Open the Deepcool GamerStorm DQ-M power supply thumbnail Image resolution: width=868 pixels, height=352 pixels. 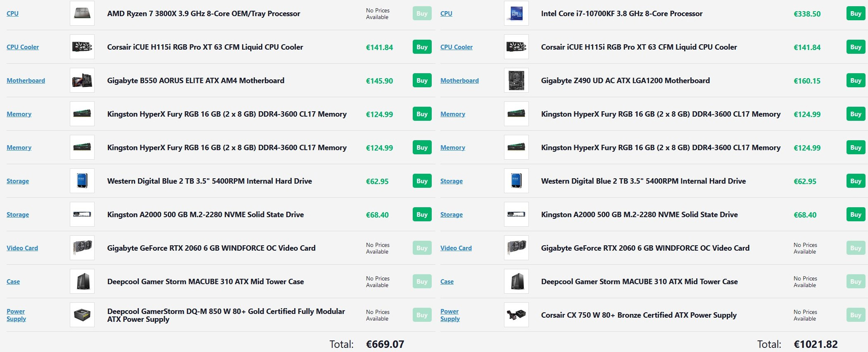point(82,315)
